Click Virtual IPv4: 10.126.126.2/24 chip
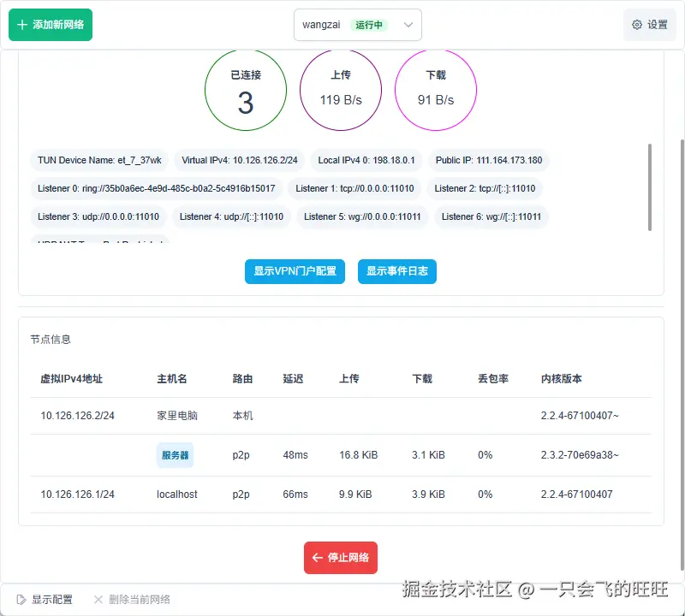This screenshot has width=685, height=616. pyautogui.click(x=240, y=160)
